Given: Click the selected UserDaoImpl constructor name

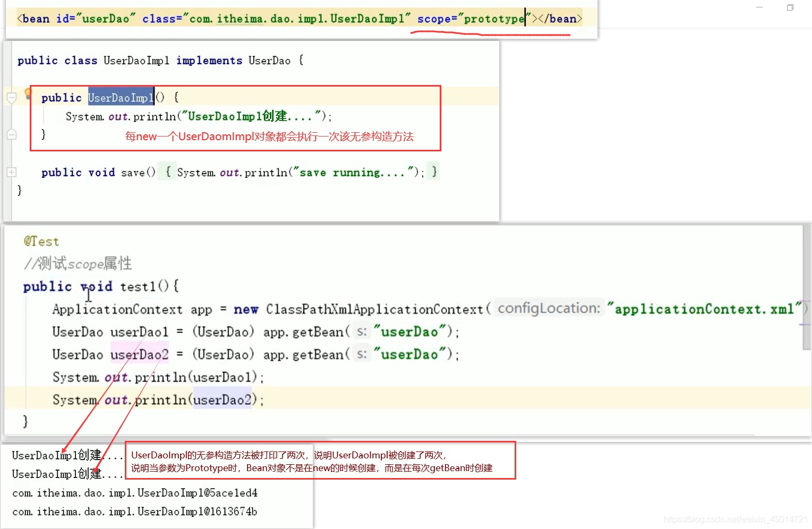Looking at the screenshot, I should pos(121,98).
